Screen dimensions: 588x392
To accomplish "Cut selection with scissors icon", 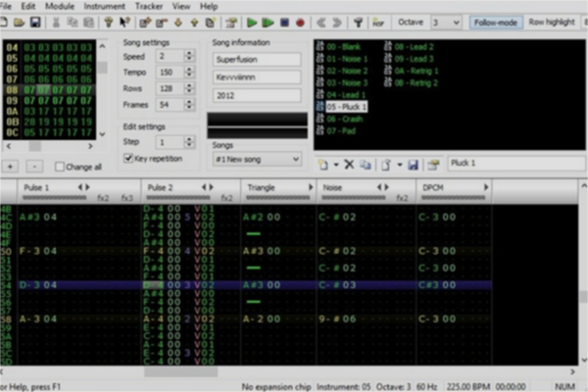I will [x=56, y=23].
